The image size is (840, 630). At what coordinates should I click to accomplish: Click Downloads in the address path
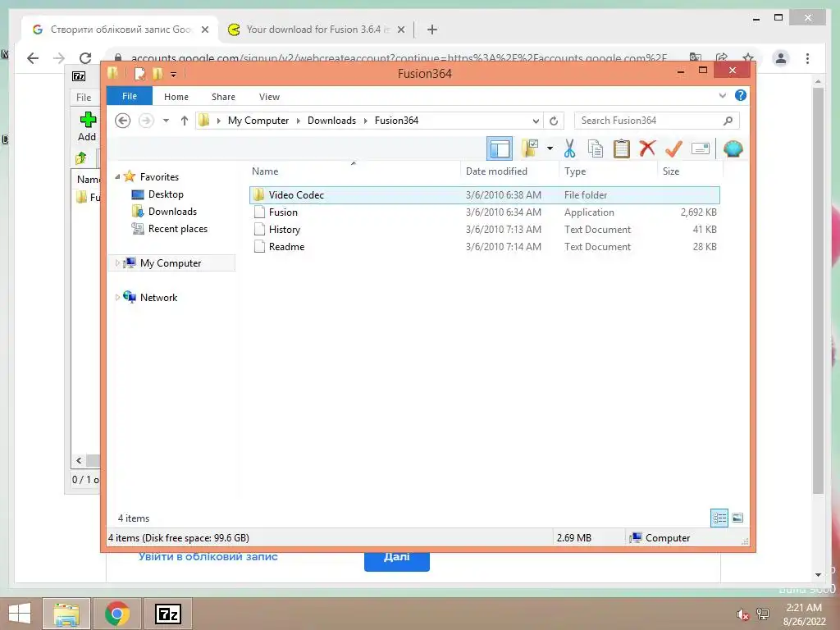coord(331,121)
